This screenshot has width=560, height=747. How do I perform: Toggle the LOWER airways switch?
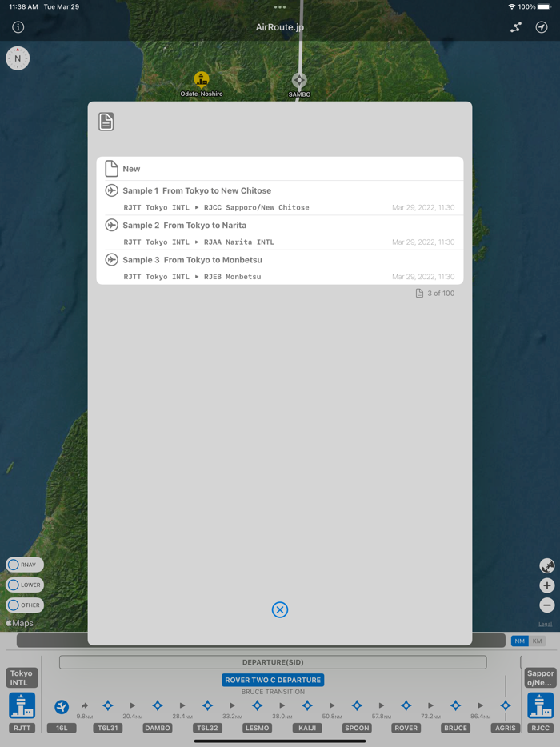(25, 585)
